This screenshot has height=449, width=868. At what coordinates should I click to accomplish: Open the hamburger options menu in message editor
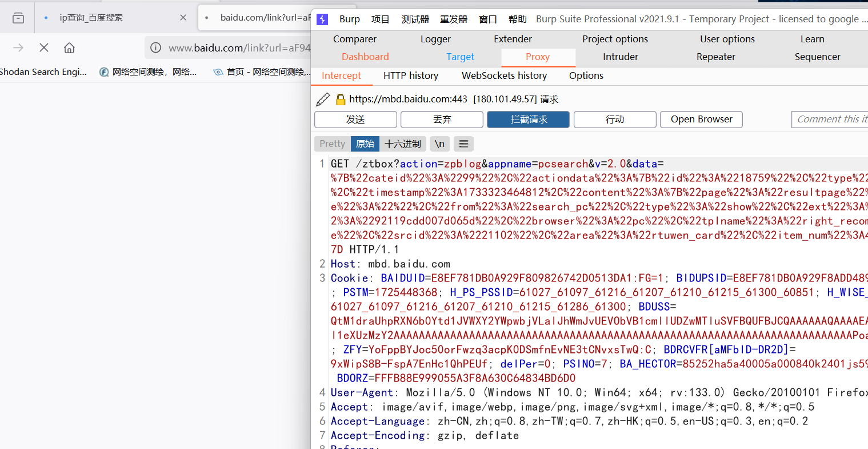[x=464, y=144]
